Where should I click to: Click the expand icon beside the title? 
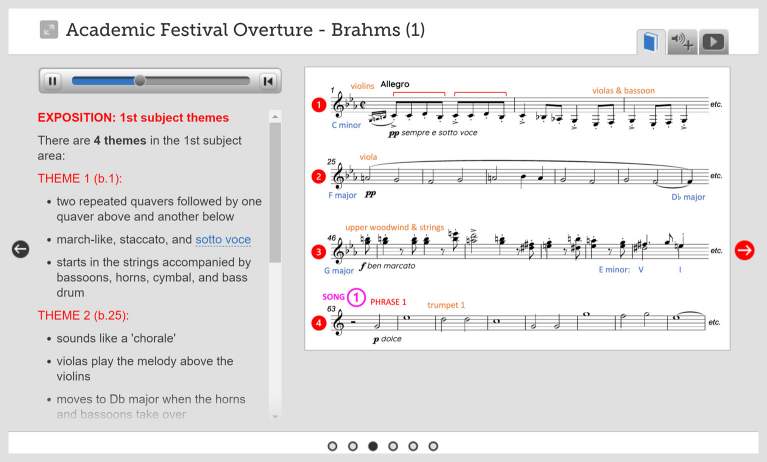(49, 30)
